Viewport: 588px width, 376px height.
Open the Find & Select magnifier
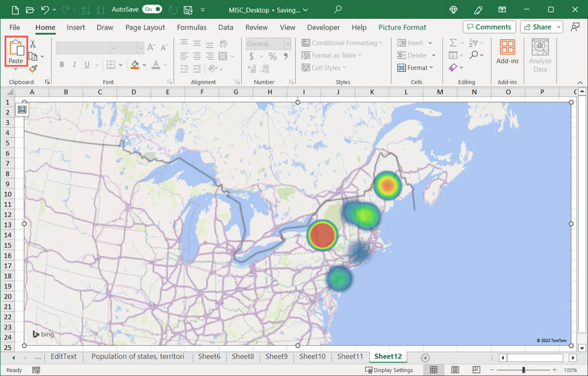click(474, 55)
